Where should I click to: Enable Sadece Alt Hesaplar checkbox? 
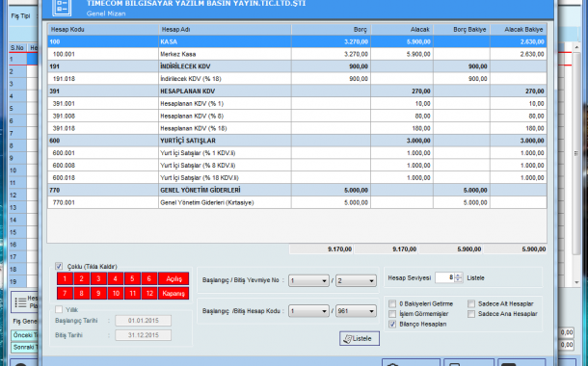coord(471,303)
